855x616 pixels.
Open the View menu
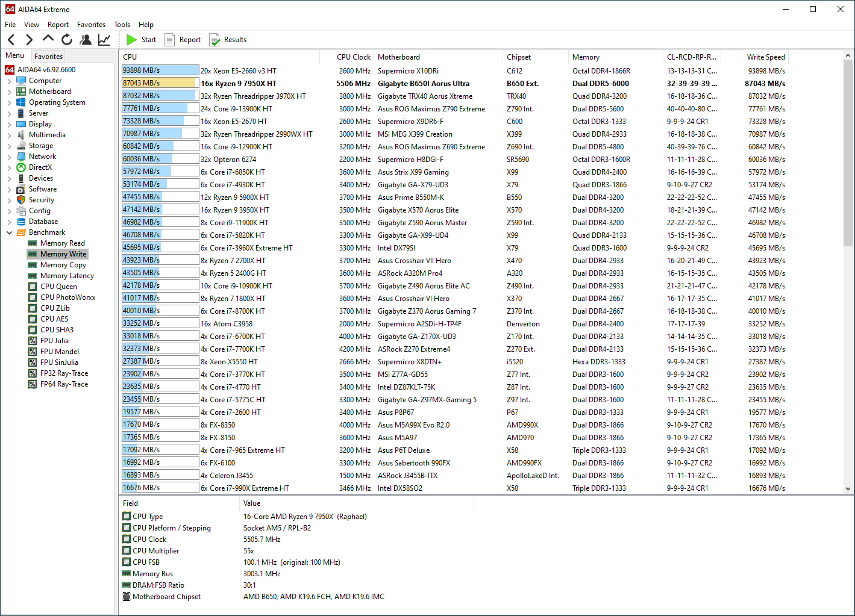click(31, 25)
